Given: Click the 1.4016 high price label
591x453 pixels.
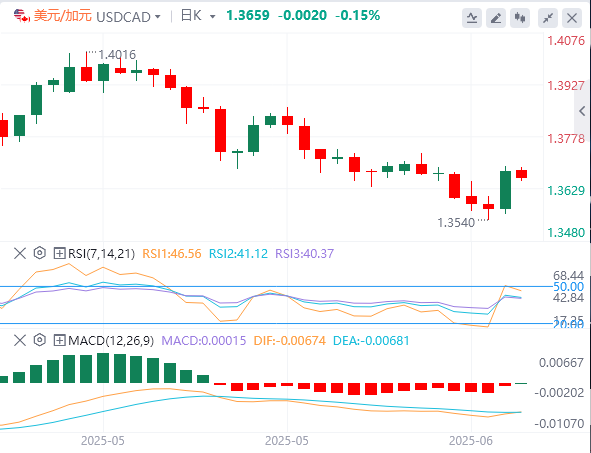Looking at the screenshot, I should pyautogui.click(x=117, y=55).
